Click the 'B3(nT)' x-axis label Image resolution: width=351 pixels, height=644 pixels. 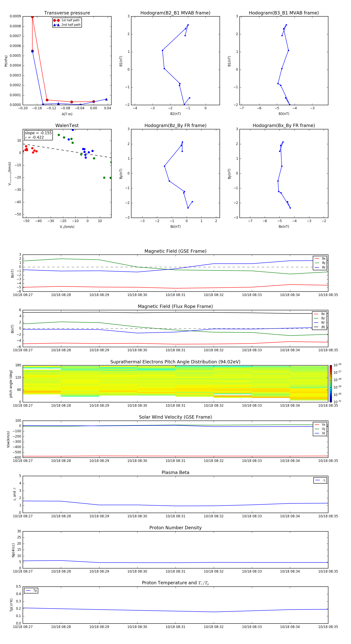point(284,114)
